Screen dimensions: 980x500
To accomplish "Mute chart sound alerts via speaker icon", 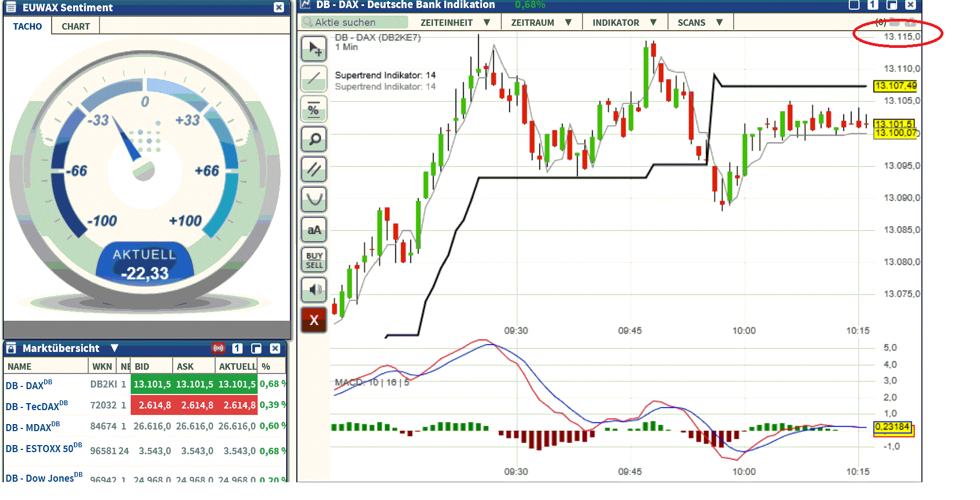I will [314, 290].
